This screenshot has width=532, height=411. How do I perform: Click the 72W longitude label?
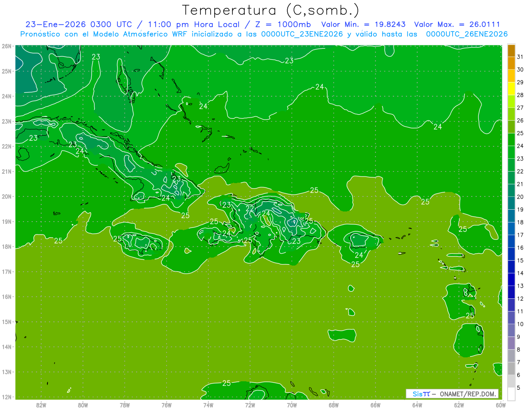[x=250, y=405]
